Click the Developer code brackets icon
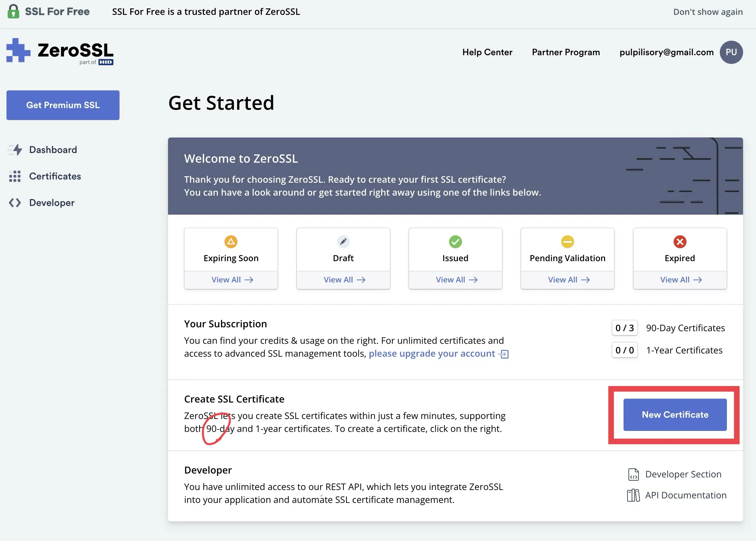This screenshot has width=756, height=541. click(x=15, y=202)
